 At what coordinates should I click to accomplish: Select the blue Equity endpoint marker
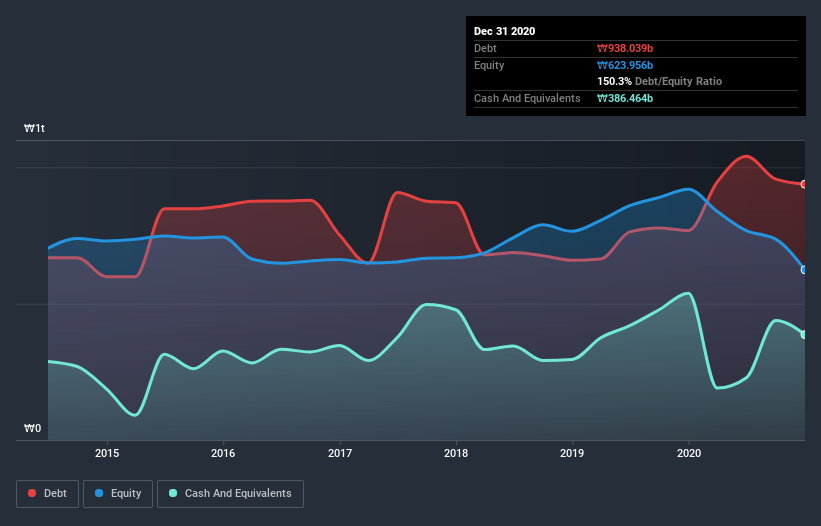(804, 270)
